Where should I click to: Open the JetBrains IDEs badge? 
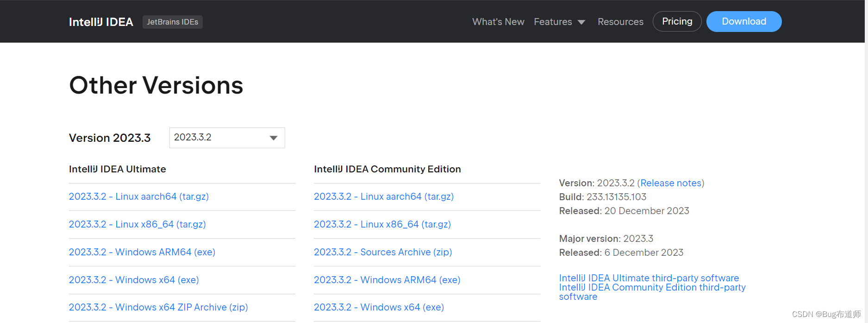173,22
